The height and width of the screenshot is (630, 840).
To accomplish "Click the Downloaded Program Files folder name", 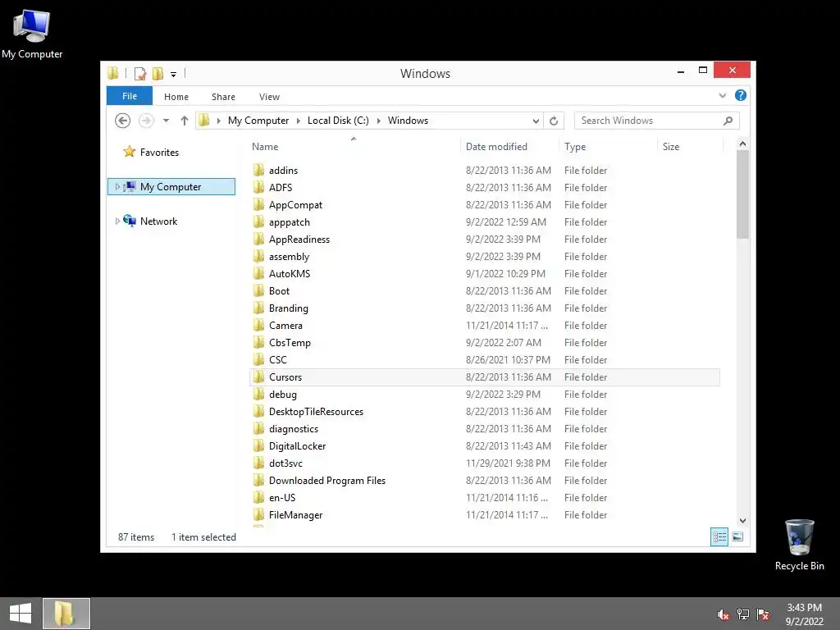I will (327, 481).
